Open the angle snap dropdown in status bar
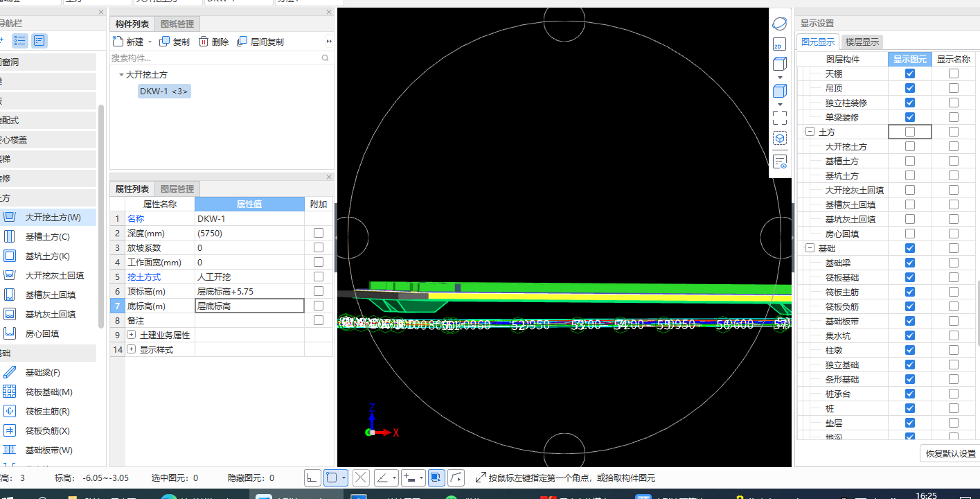The height and width of the screenshot is (499, 980). [394, 478]
